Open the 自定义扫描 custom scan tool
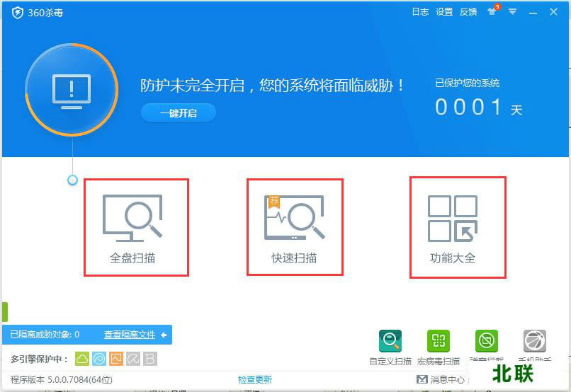Screen dimensions: 571x392 (390, 347)
